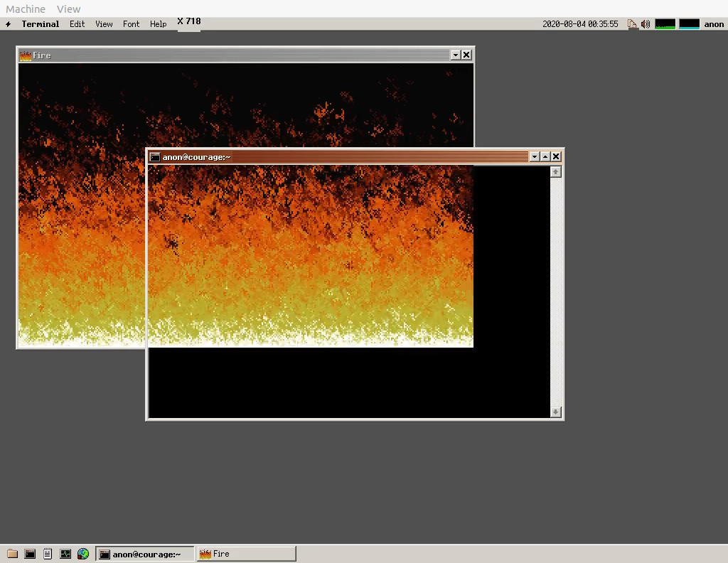Click the green CPU usage graph
Screen dimensions: 728x563
(665, 23)
